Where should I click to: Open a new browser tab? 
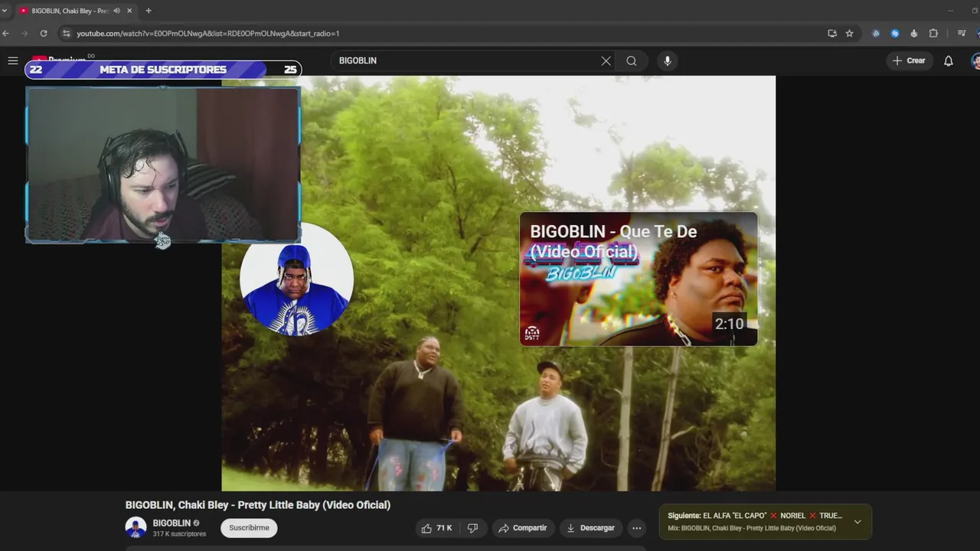coord(149,11)
